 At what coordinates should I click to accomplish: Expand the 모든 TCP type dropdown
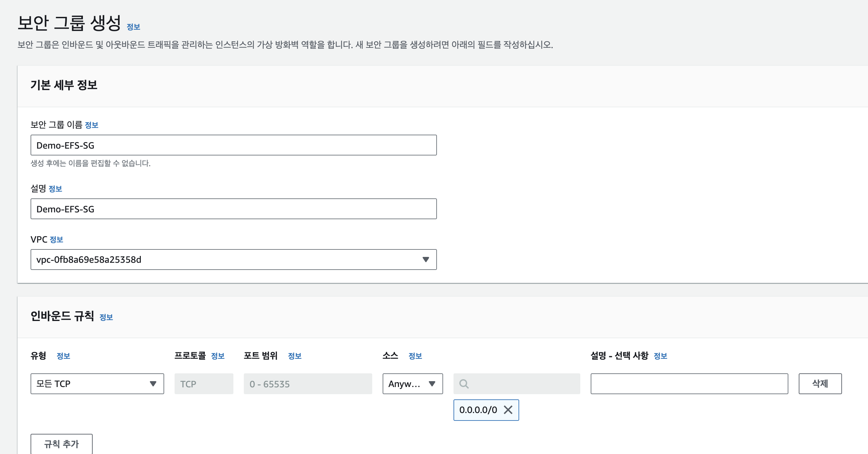pyautogui.click(x=97, y=383)
